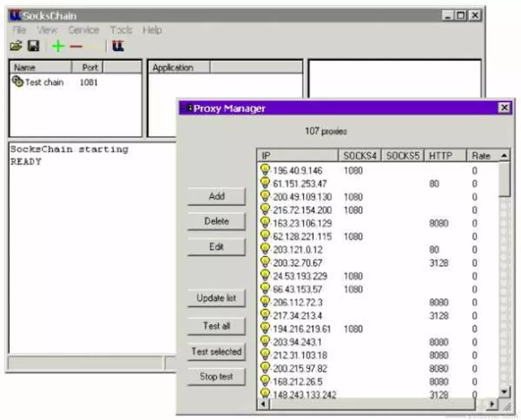Image resolution: width=521 pixels, height=420 pixels.
Task: Click the Test all button
Action: (x=216, y=326)
